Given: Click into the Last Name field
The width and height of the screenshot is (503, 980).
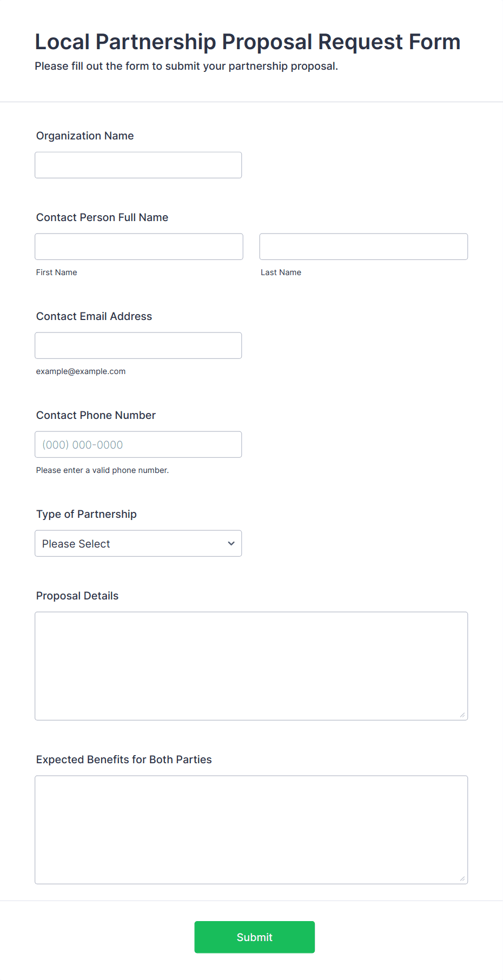Looking at the screenshot, I should [363, 246].
